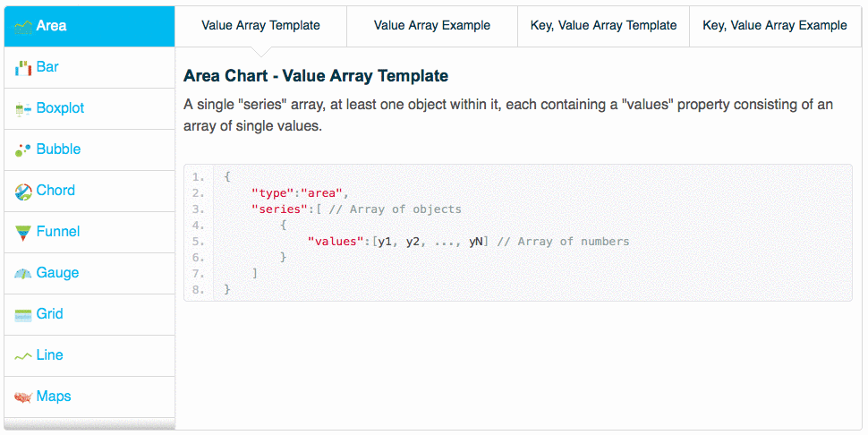Click the Grid chart icon

click(23, 315)
